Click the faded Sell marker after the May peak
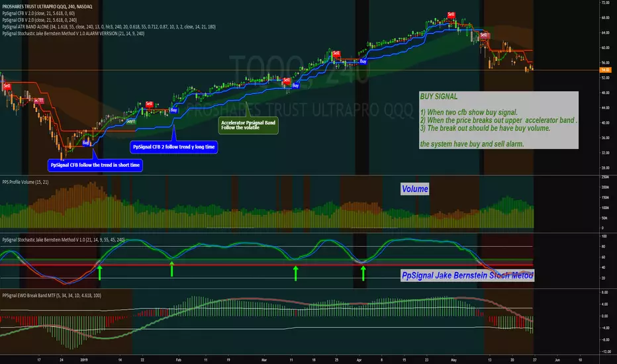Screen dimensions: 617x364 pyautogui.click(x=484, y=36)
